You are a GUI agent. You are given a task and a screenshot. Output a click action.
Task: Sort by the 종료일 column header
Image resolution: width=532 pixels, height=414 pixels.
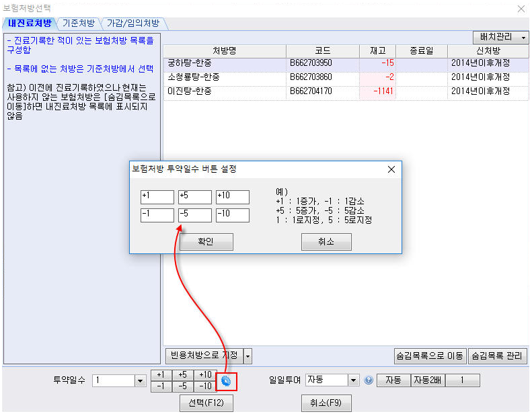point(422,51)
